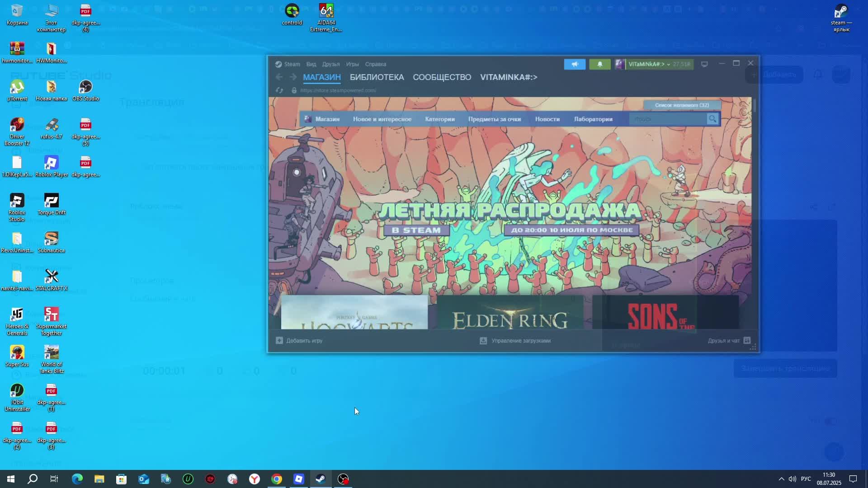This screenshot has width=868, height=488.
Task: Open the Магазин store dropdown
Action: [x=327, y=119]
